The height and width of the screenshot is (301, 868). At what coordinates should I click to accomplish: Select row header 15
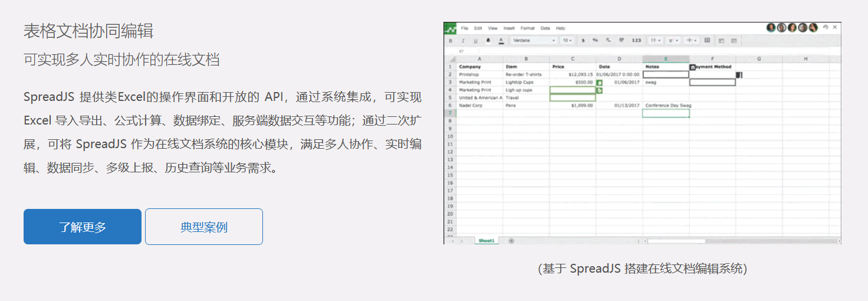click(x=450, y=175)
